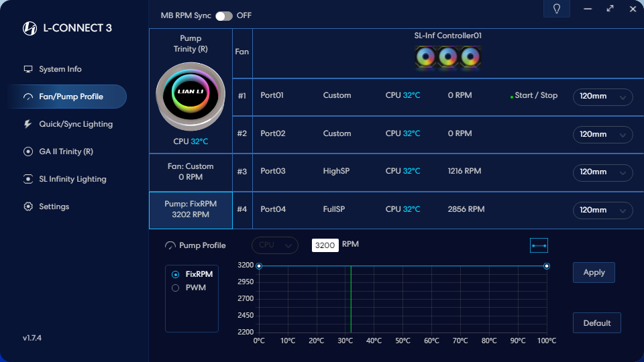The image size is (644, 362).
Task: Click the Fan column header
Action: click(242, 52)
